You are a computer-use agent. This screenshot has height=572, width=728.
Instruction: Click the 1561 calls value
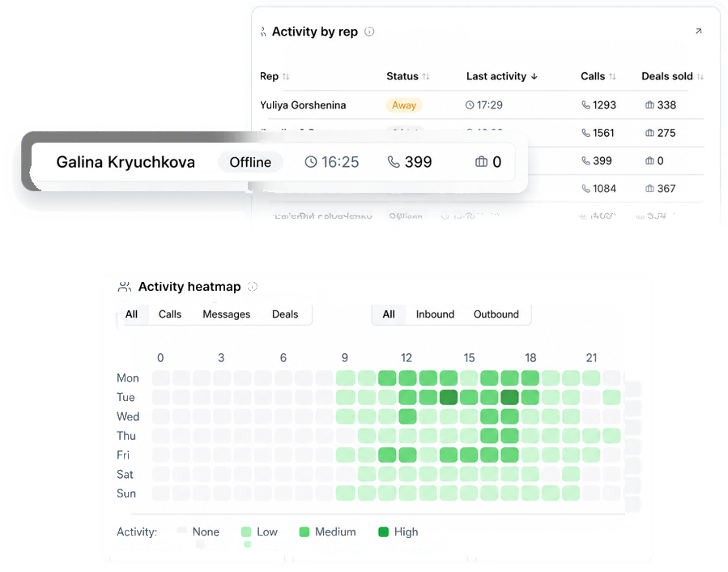(x=603, y=133)
